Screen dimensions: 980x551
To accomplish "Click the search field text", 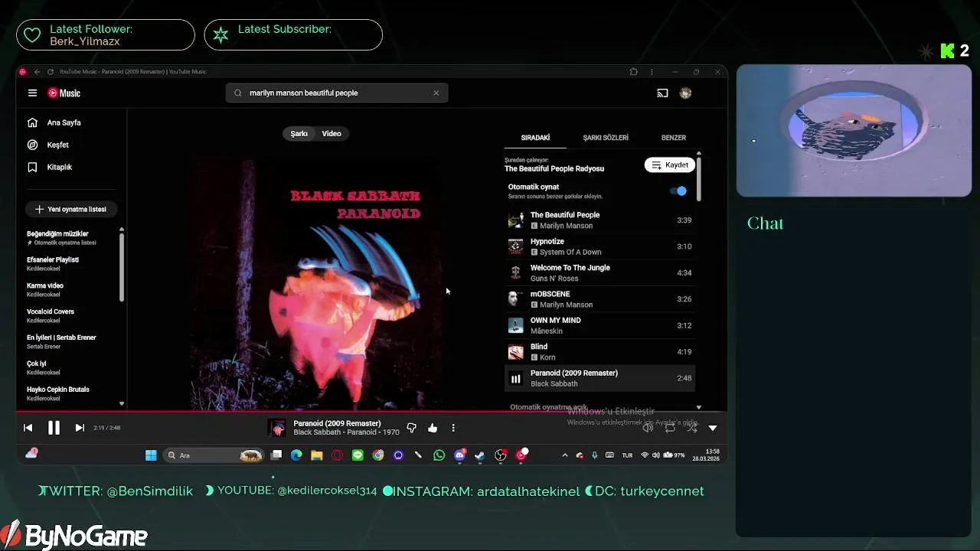I will click(x=303, y=93).
